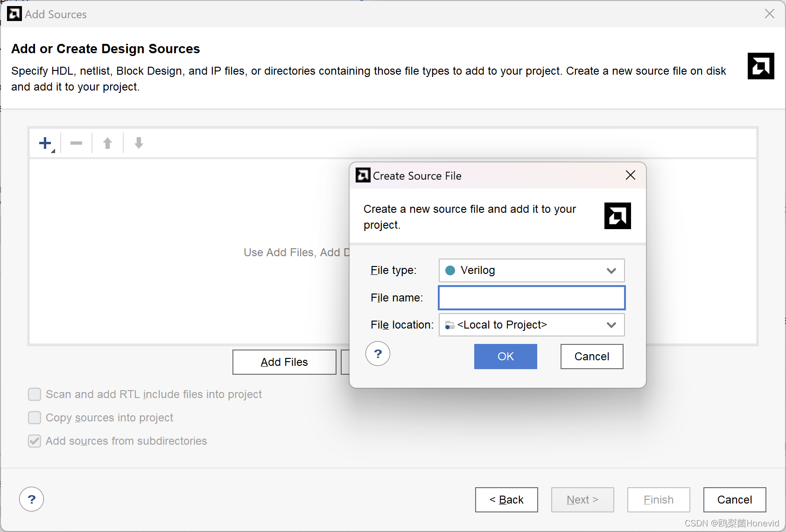The height and width of the screenshot is (532, 786).
Task: Click the Add Sources title bar icon
Action: point(14,14)
